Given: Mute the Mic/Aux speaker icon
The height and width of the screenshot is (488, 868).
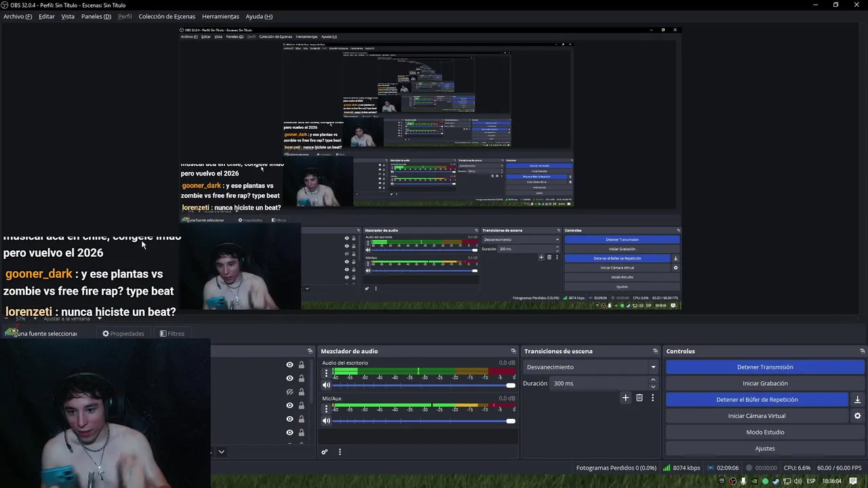Looking at the screenshot, I should [x=326, y=420].
